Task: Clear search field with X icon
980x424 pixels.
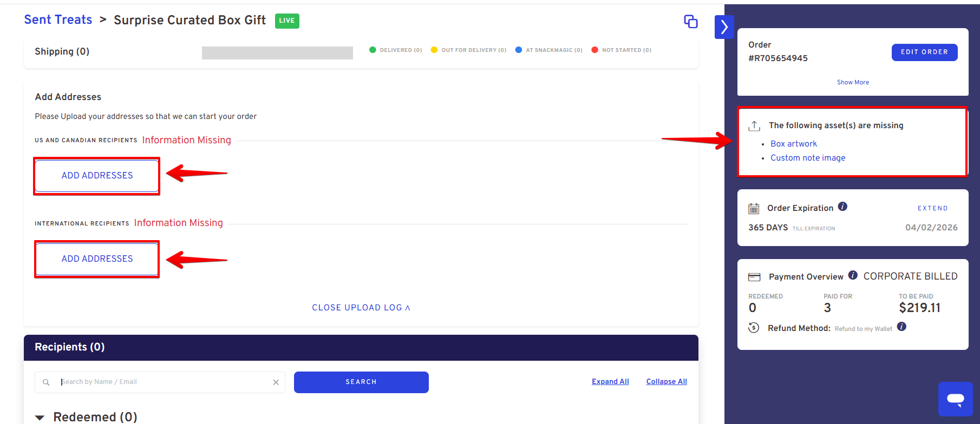Action: point(276,382)
